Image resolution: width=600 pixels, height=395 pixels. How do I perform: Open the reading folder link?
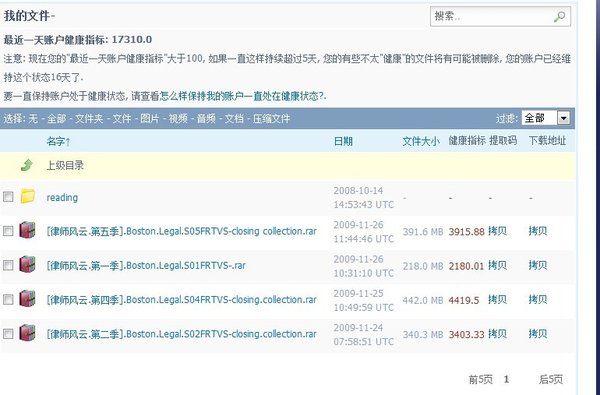(62, 198)
